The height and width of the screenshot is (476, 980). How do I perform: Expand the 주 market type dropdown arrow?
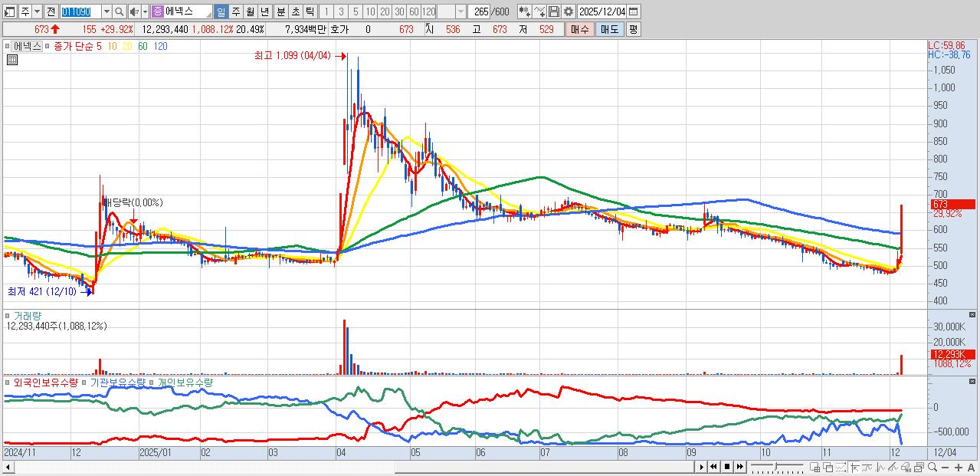click(36, 11)
